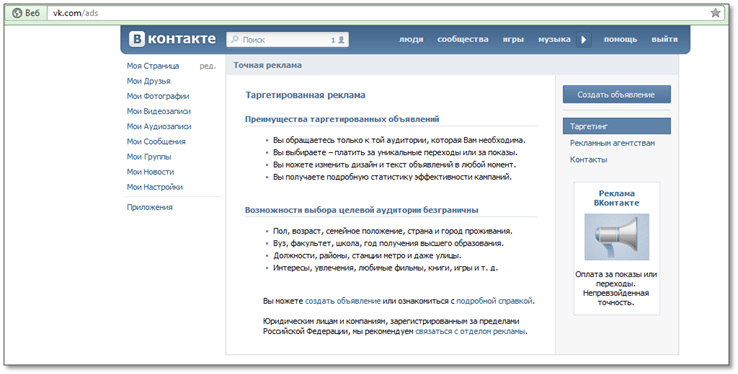Viewport: 738px width, 374px height.
Task: Open Мои Друзья in sidebar
Action: 149,81
